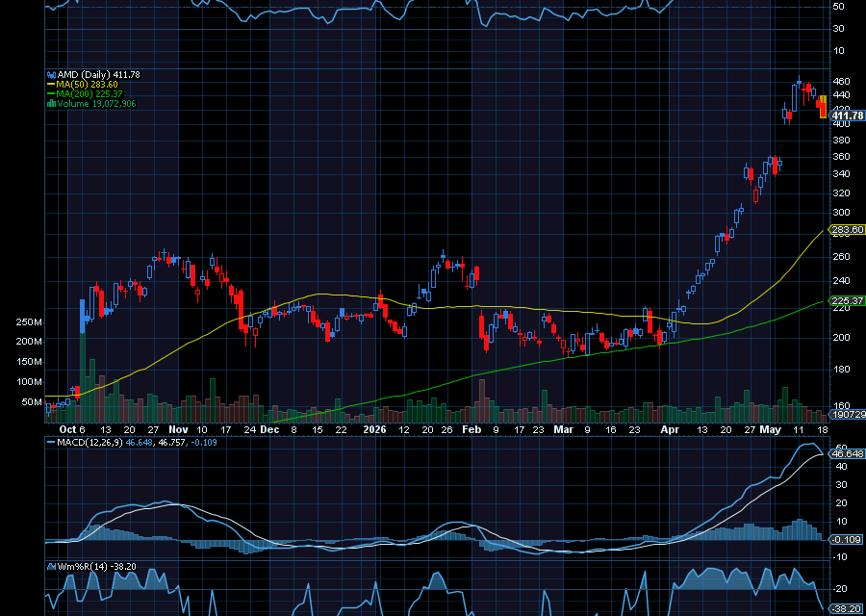The width and height of the screenshot is (866, 616).
Task: Click the 460 price axis label
Action: point(841,82)
